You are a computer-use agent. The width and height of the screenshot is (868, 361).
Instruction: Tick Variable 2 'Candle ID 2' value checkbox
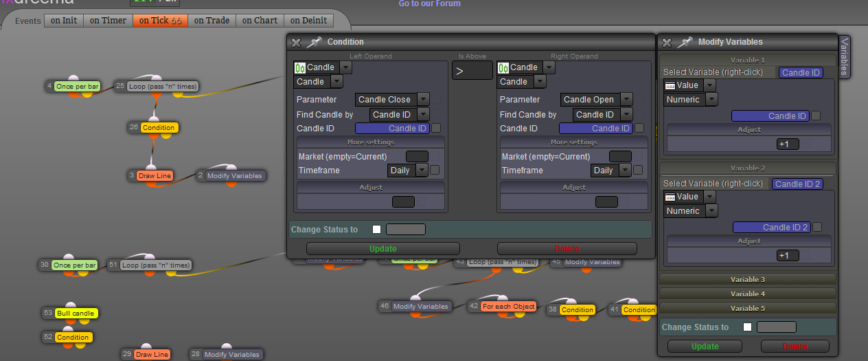[x=817, y=227]
